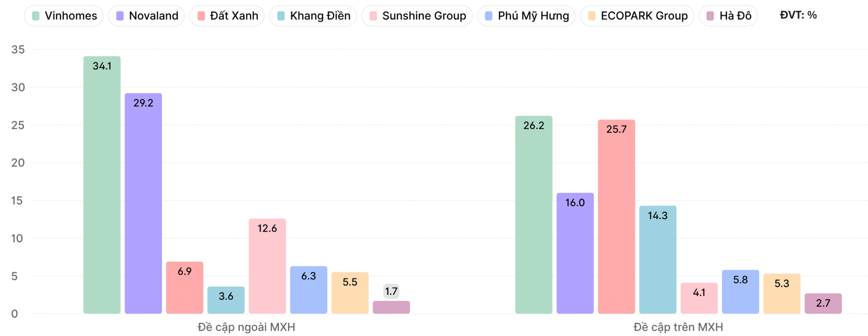Screen dimensions: 868x336
Task: Toggle Vinhomes series in legend
Action: point(64,16)
